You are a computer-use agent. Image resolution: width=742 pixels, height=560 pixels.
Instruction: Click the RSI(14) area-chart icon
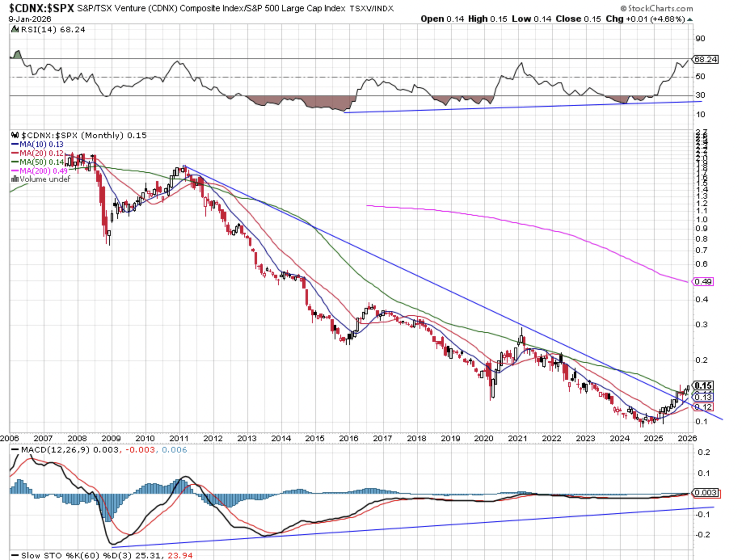click(15, 29)
